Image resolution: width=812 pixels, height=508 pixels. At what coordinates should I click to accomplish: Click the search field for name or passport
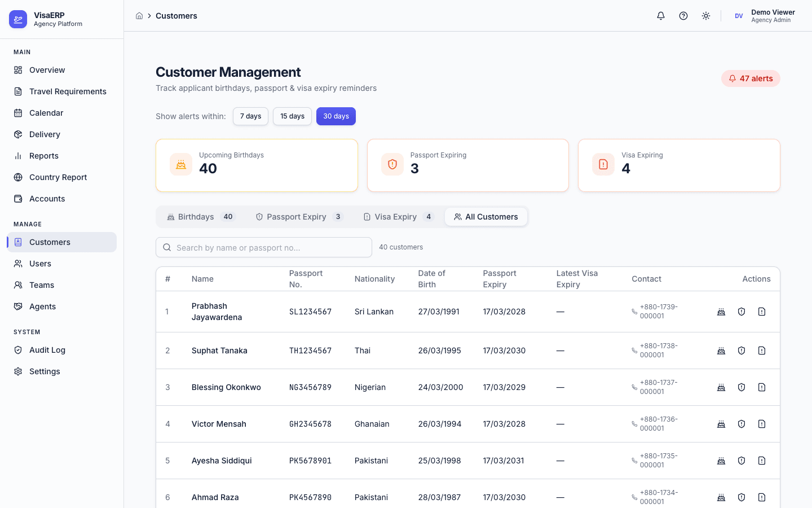[x=263, y=247]
